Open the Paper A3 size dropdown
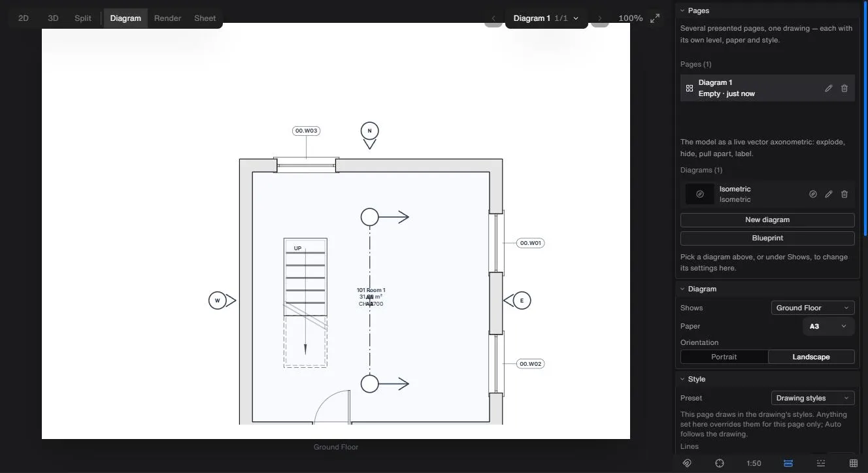Viewport: 868px width, 473px height. 828,326
